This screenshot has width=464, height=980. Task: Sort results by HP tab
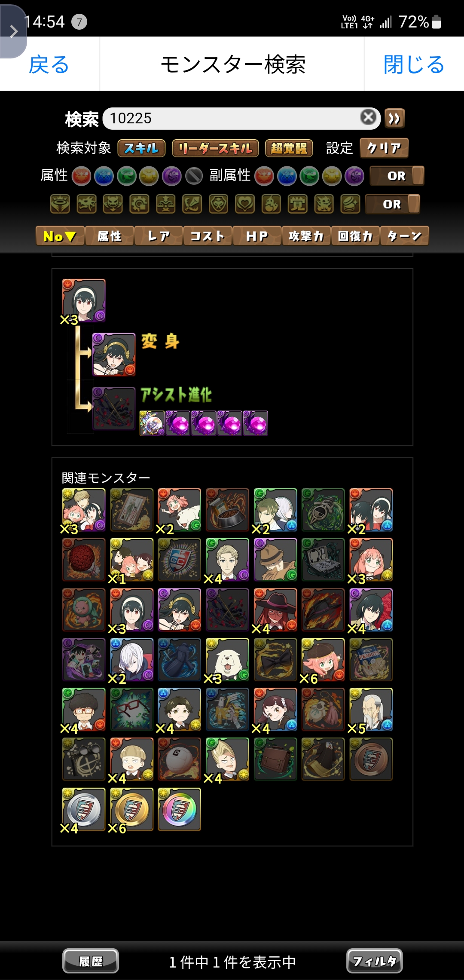(257, 236)
